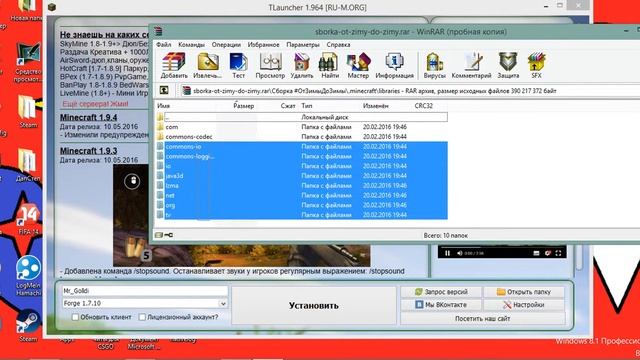This screenshot has width=640, height=360.
Task: Select the lzma folder row
Action: pos(301,186)
